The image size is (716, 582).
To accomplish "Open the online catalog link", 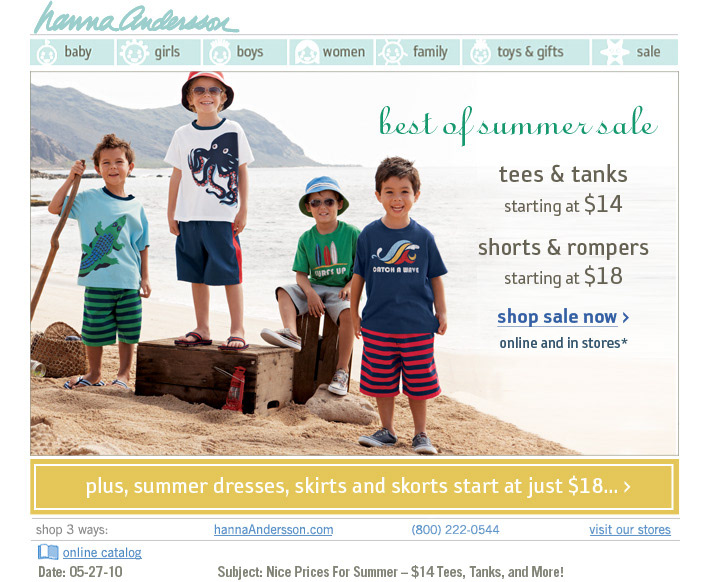I will pos(102,552).
